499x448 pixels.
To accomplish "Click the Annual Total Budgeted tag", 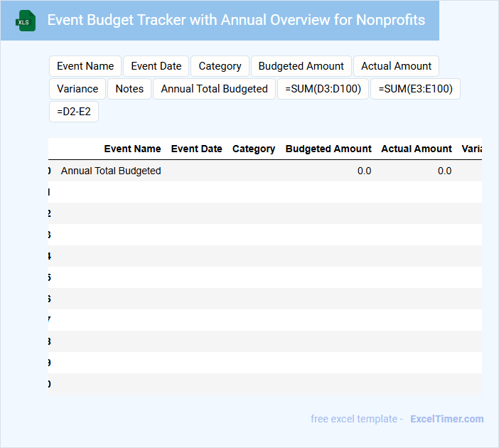I will coord(214,89).
